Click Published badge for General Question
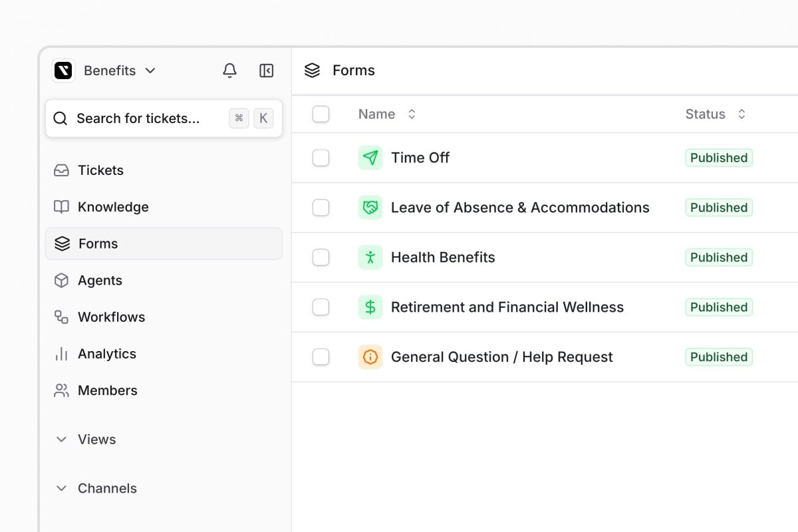 [719, 357]
